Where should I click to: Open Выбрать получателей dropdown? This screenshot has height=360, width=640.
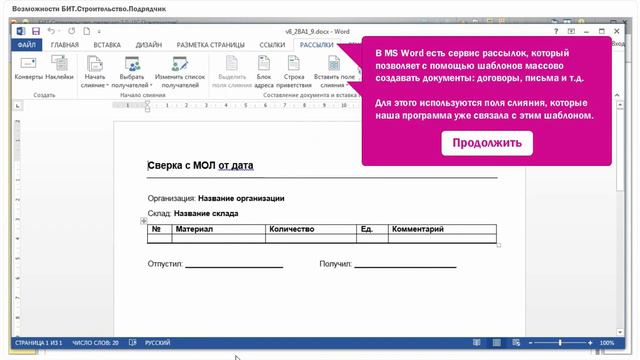(132, 72)
